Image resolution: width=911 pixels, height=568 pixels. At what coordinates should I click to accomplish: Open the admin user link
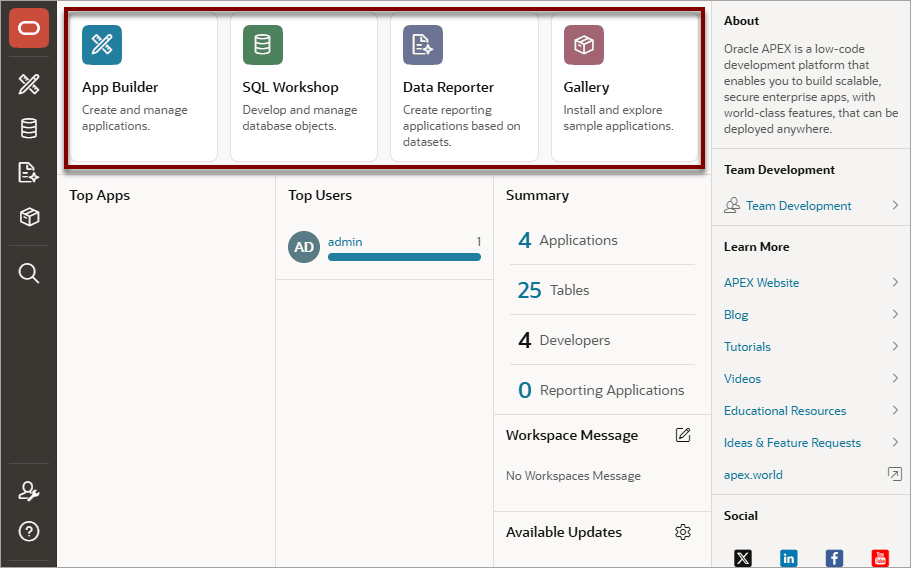click(345, 242)
